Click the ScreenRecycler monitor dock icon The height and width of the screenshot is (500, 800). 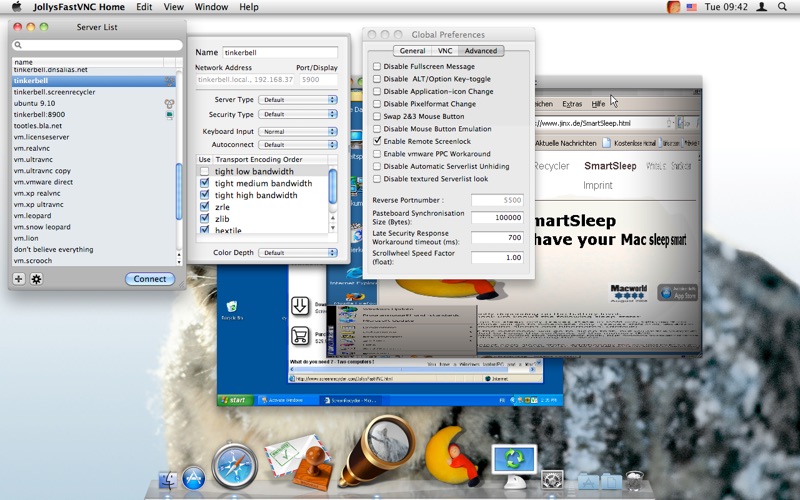pos(515,463)
